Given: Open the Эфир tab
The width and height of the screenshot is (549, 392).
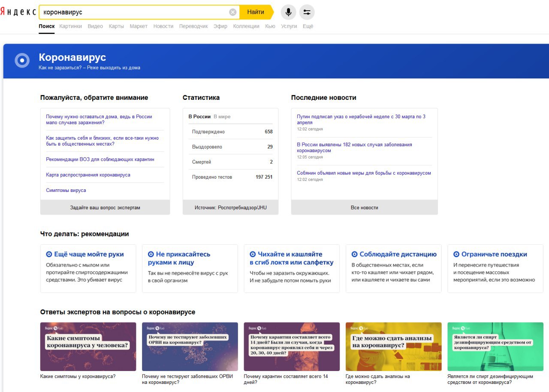Looking at the screenshot, I should [220, 26].
